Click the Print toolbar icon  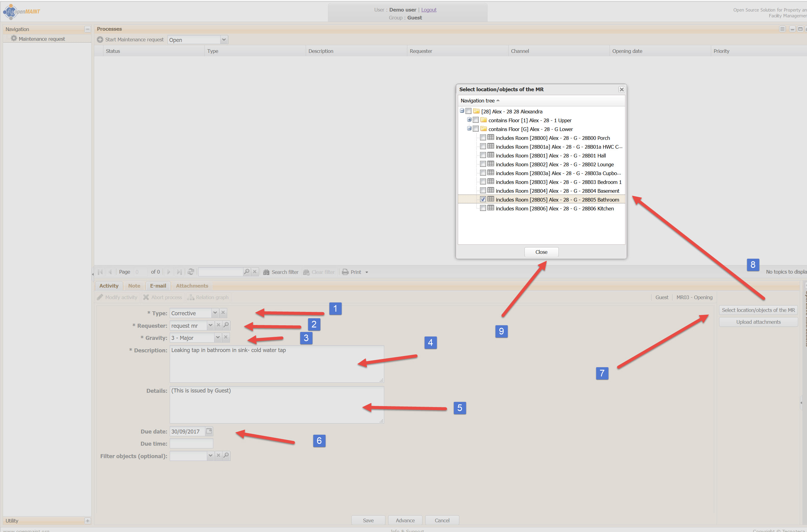tap(345, 272)
